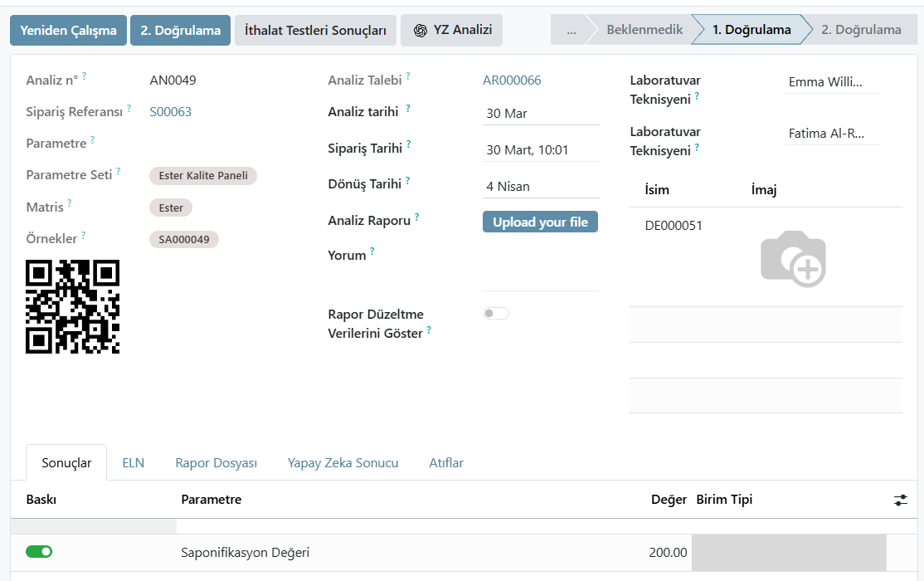Toggle Baskı switch for Saponifikasyon Değeri

coord(39,551)
